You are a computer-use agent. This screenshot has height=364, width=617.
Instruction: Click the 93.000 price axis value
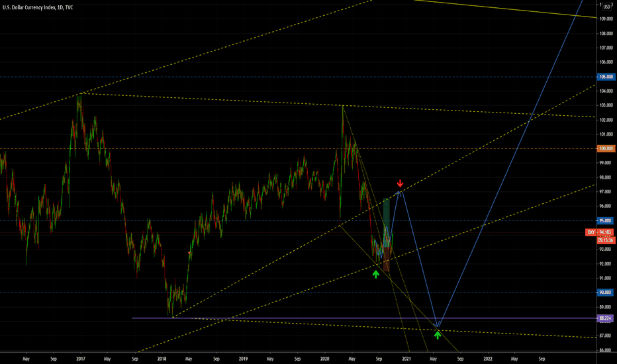tap(606, 249)
